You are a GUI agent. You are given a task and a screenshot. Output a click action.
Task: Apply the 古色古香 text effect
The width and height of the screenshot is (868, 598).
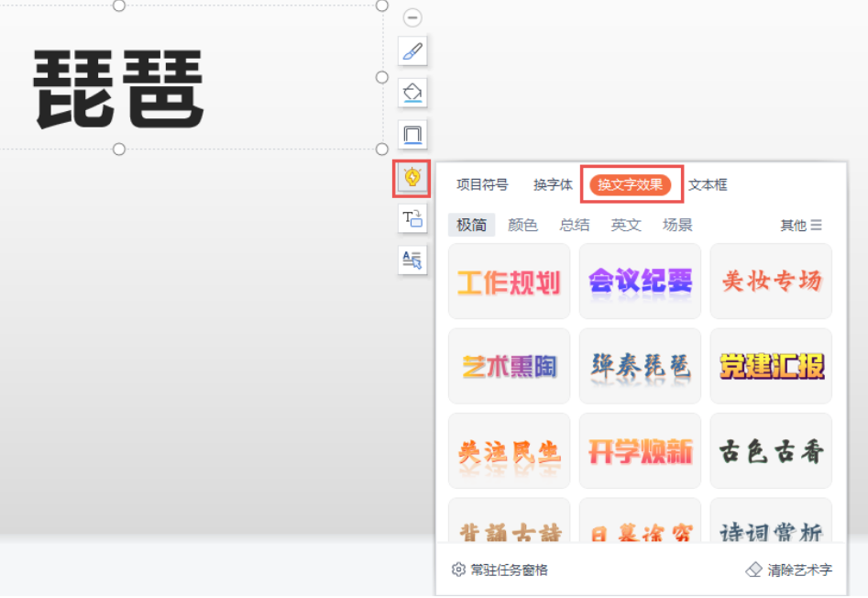[771, 450]
